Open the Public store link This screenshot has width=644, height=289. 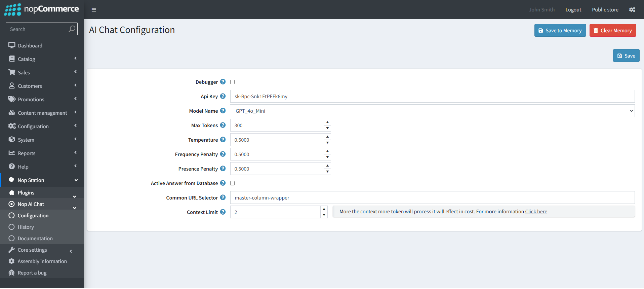coord(605,10)
